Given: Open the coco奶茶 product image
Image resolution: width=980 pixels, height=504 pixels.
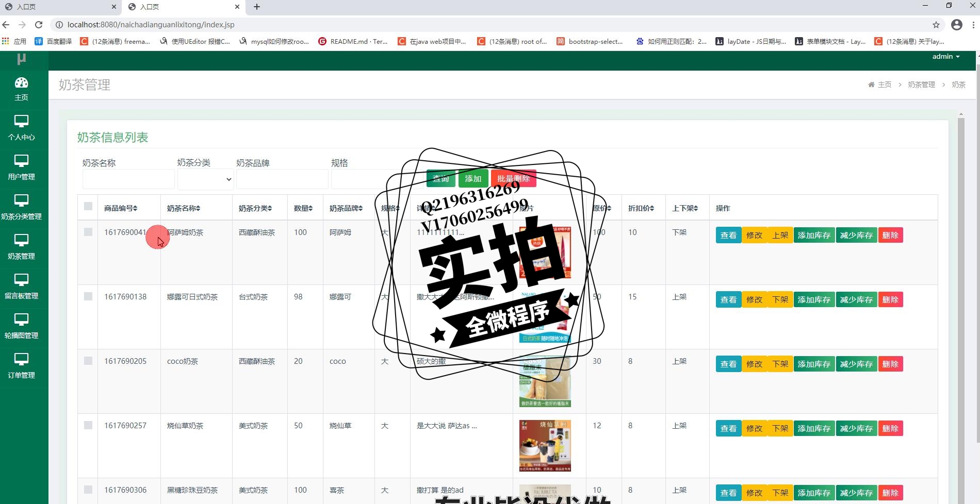Looking at the screenshot, I should [x=545, y=381].
